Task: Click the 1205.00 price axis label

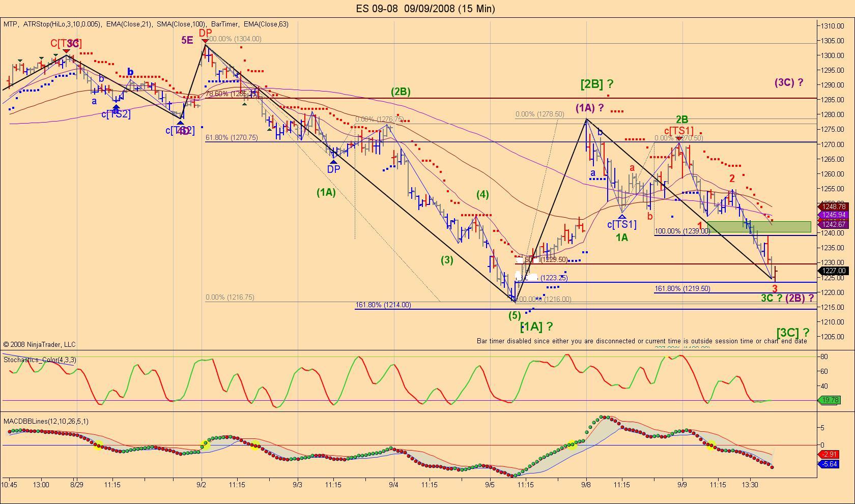Action: coord(833,336)
